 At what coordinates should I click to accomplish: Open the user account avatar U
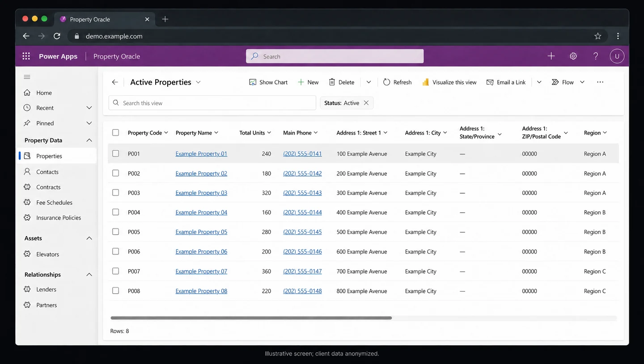coord(617,56)
